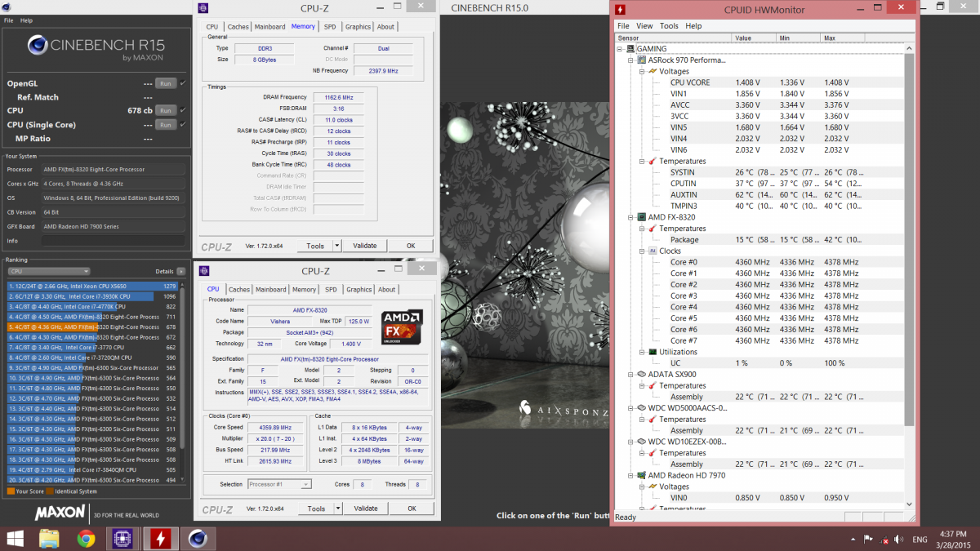Open the Tools menu in HWMonitor's menu bar

coord(669,26)
